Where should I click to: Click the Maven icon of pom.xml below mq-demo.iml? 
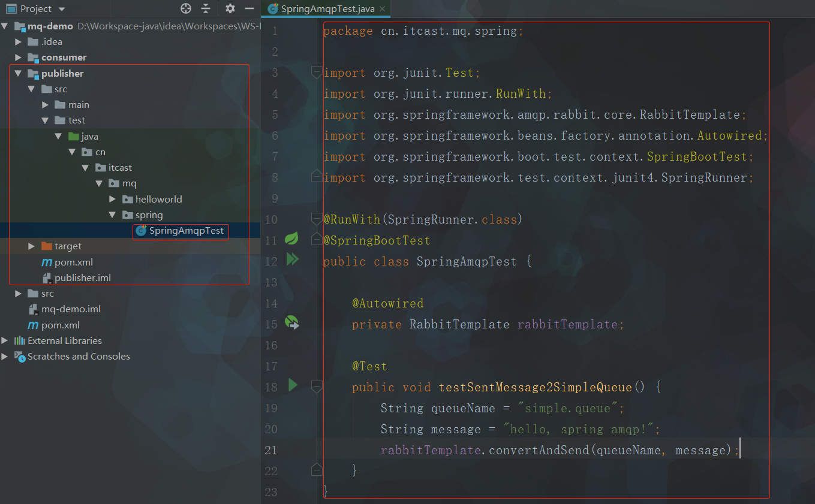click(x=34, y=325)
